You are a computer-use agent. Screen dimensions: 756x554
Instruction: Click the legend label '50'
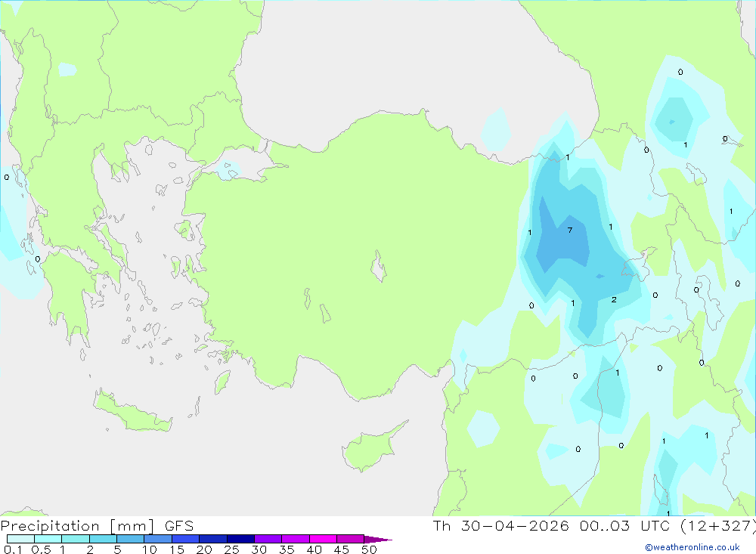369,549
